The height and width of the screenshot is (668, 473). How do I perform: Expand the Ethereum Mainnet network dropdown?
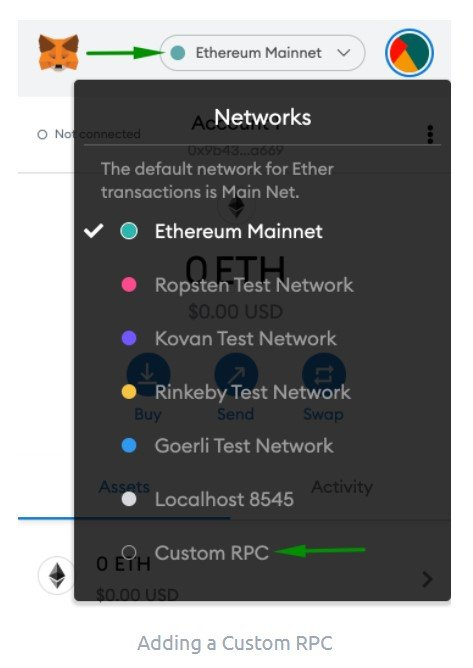tap(262, 53)
